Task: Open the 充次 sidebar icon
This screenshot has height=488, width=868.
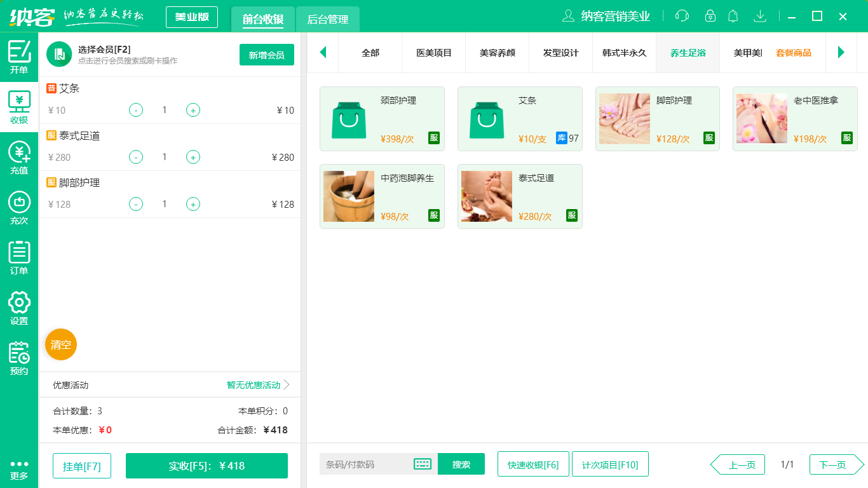Action: coord(19,208)
